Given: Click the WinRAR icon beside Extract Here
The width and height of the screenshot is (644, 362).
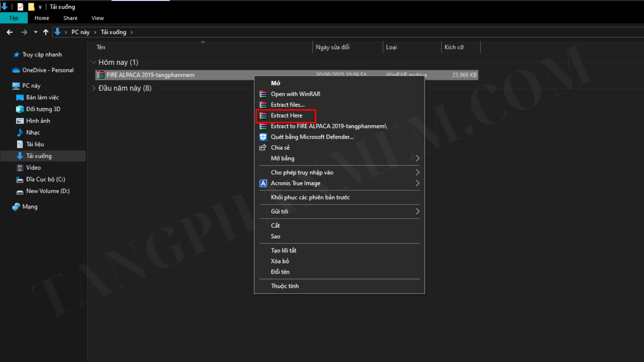Looking at the screenshot, I should tap(263, 116).
